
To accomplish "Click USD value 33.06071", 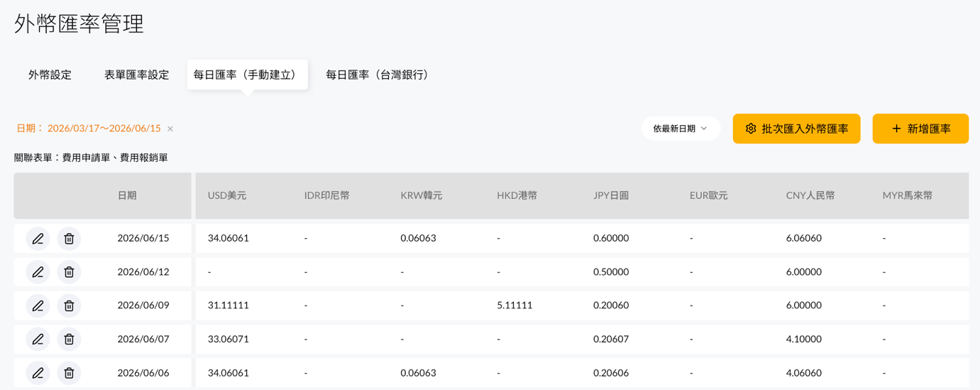I will [x=229, y=340].
